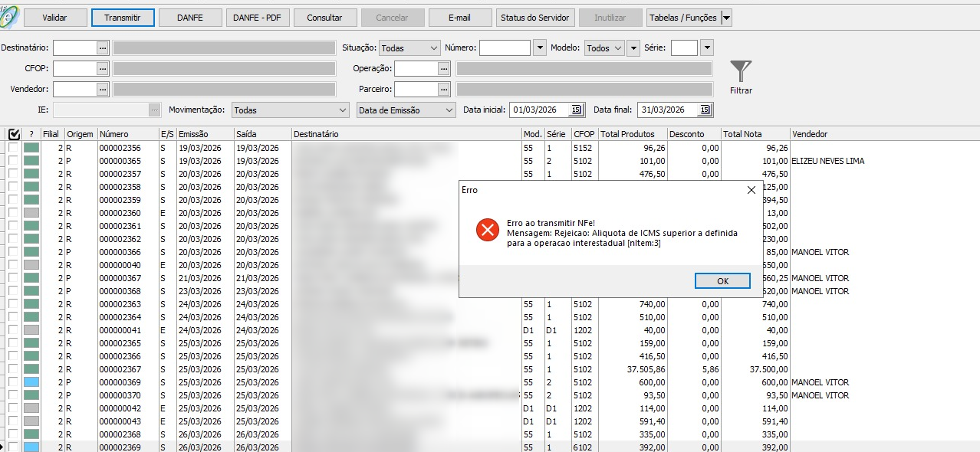980x452 pixels.
Task: Click the Vendedor search ellipsis button
Action: point(103,89)
